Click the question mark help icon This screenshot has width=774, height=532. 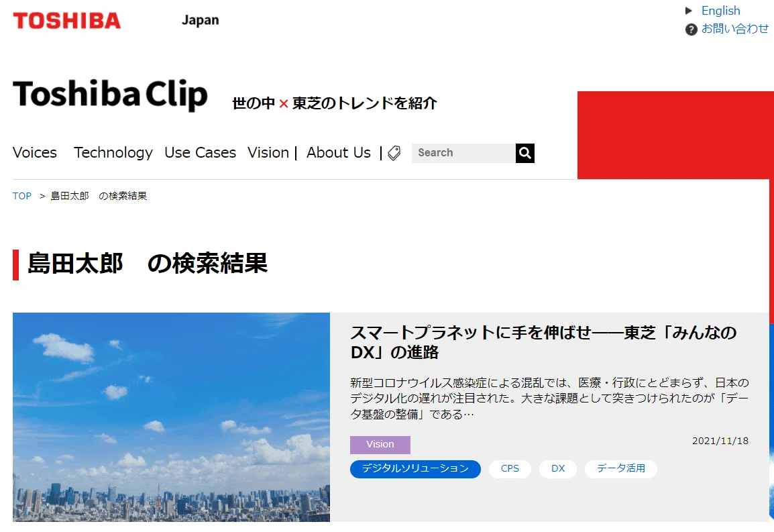tap(691, 30)
